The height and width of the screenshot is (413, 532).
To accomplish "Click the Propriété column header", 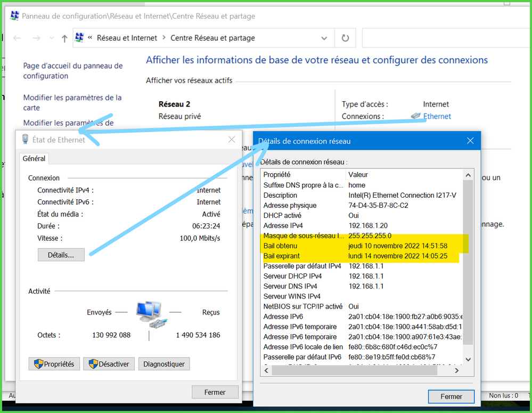I will 304,175.
